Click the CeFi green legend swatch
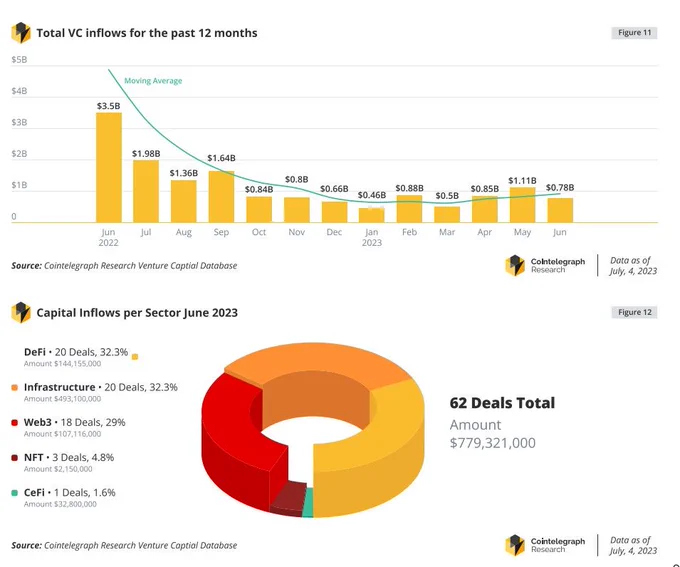Image resolution: width=680 pixels, height=567 pixels. coord(15,493)
